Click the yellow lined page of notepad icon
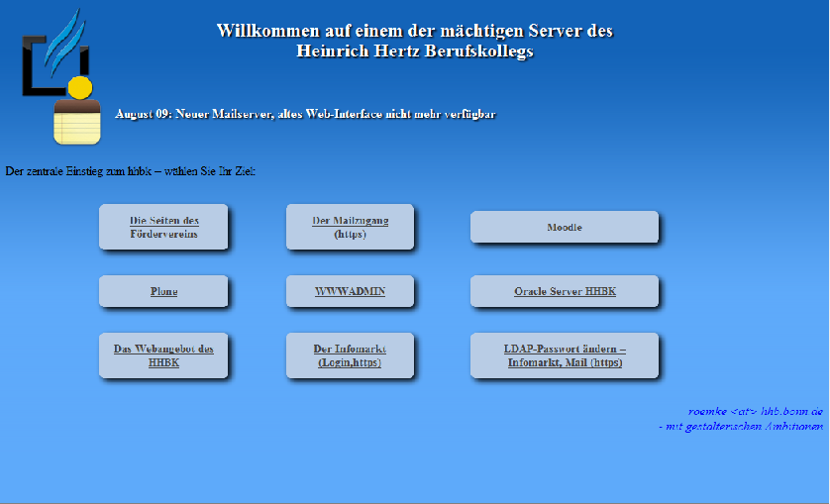The width and height of the screenshot is (830, 504). tap(77, 128)
